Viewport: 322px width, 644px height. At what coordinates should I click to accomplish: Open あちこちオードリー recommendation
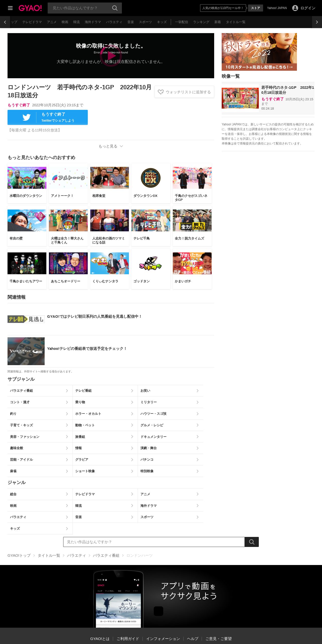click(68, 269)
